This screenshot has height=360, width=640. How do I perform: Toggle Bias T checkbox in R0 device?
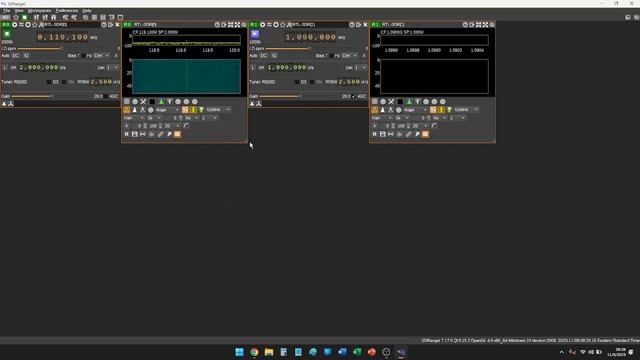tap(84, 56)
